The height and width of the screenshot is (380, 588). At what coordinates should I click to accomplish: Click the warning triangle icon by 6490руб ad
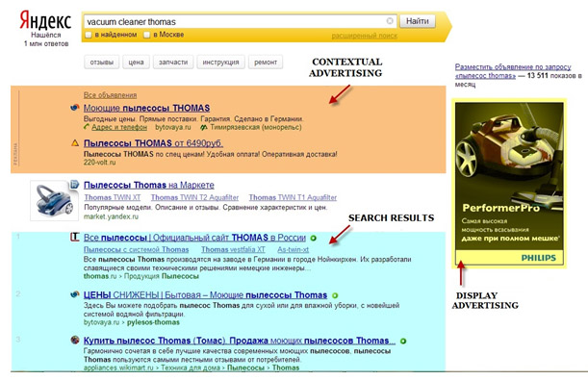(75, 142)
